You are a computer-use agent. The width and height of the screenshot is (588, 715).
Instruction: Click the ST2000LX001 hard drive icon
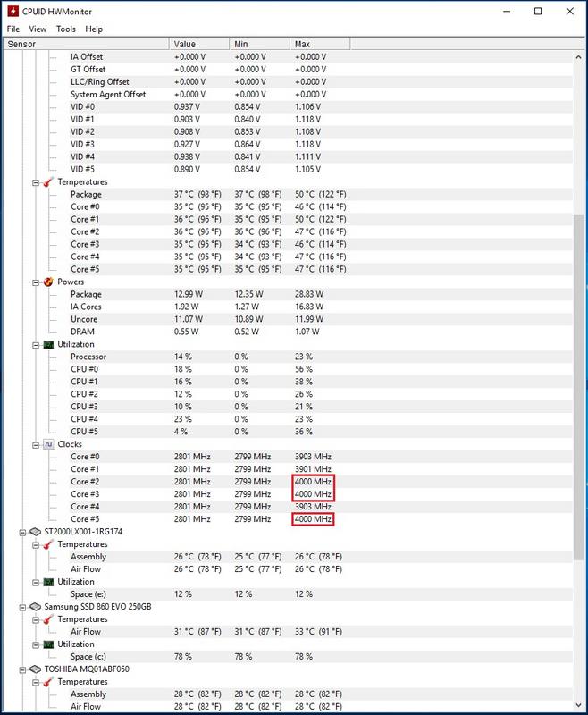(x=35, y=532)
